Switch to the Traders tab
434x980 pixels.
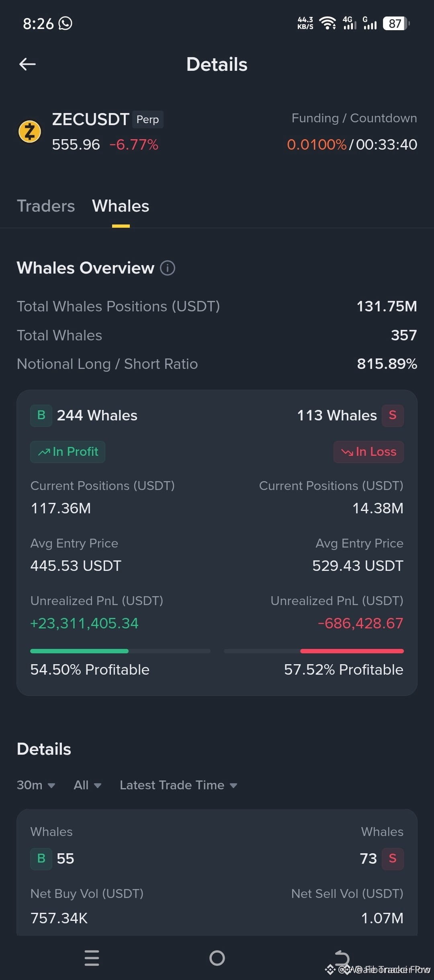click(46, 206)
